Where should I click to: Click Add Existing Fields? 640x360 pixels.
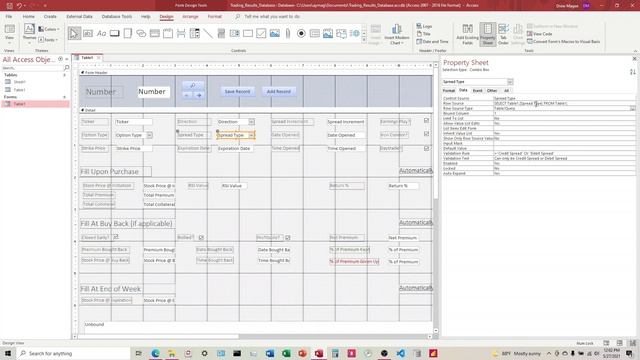click(x=467, y=35)
